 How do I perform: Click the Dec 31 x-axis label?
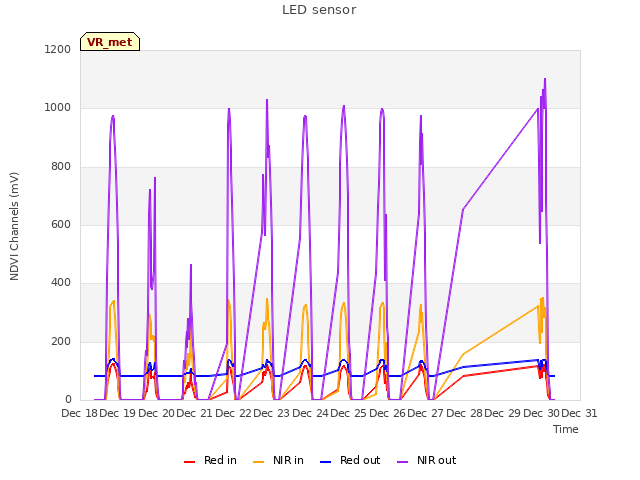[x=579, y=413]
